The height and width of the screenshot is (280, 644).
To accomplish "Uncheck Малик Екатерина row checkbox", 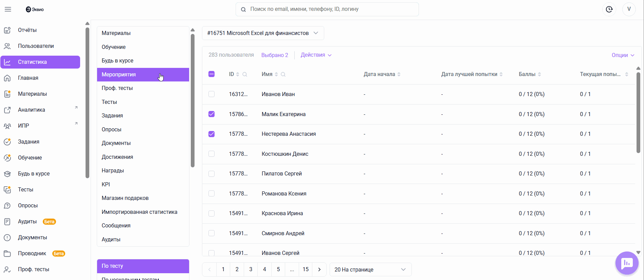I will 211,114.
